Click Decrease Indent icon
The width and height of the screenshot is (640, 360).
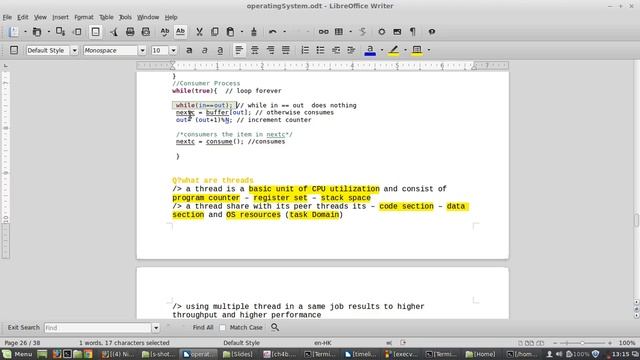(336, 50)
